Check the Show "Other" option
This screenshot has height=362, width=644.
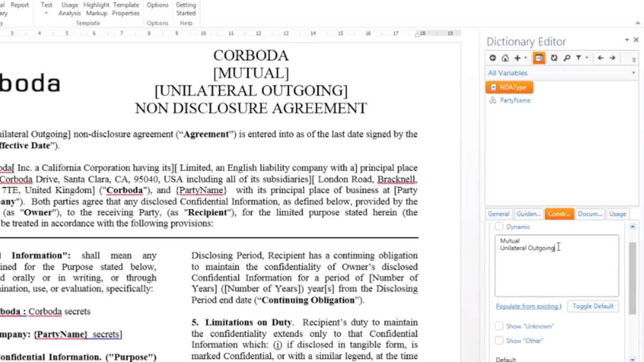click(x=499, y=341)
